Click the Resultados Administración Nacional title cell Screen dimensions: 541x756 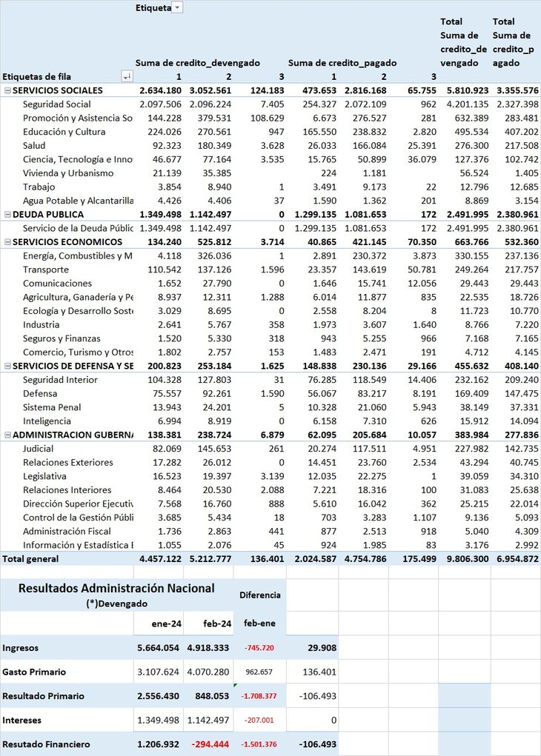pyautogui.click(x=116, y=589)
